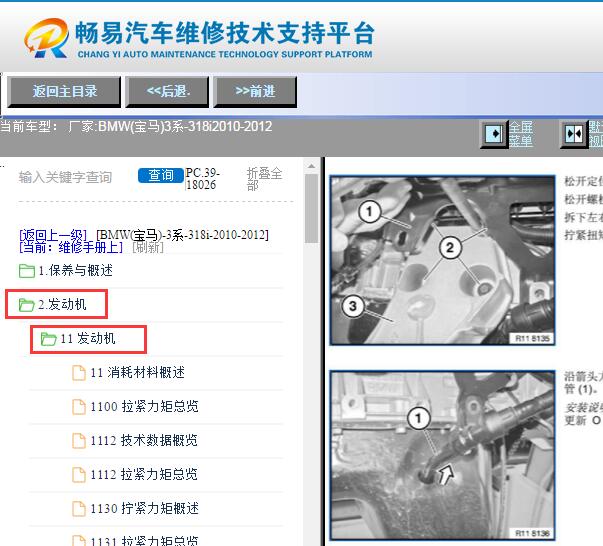
Task: Click the BMW(宝马)-3系-318i-2010-2012 breadcrumb text
Action: coord(182,235)
